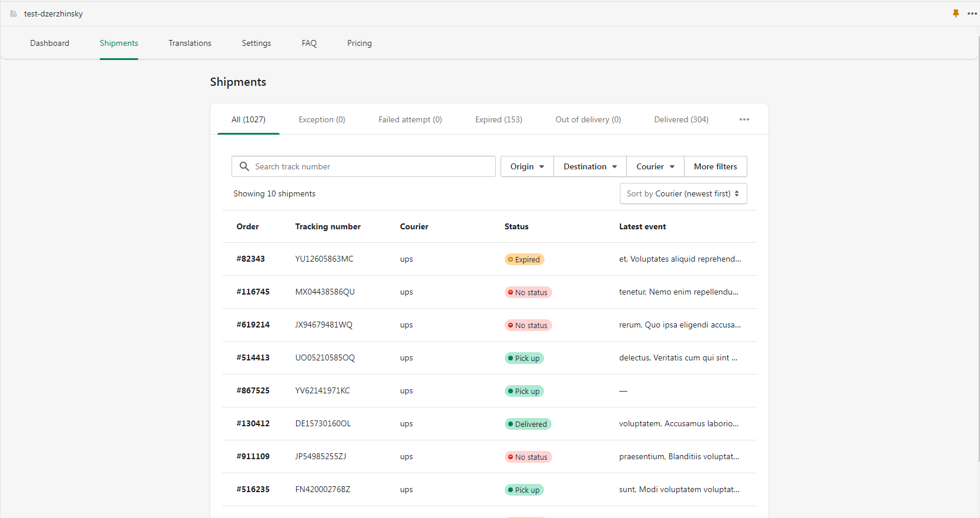This screenshot has width=980, height=518.
Task: Click the app grid icon beside test-dzerzhinsky
Action: click(14, 14)
